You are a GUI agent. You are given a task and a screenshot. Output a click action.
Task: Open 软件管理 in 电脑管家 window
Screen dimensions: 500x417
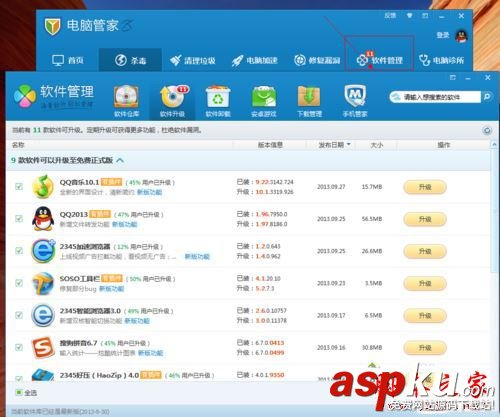coord(379,60)
